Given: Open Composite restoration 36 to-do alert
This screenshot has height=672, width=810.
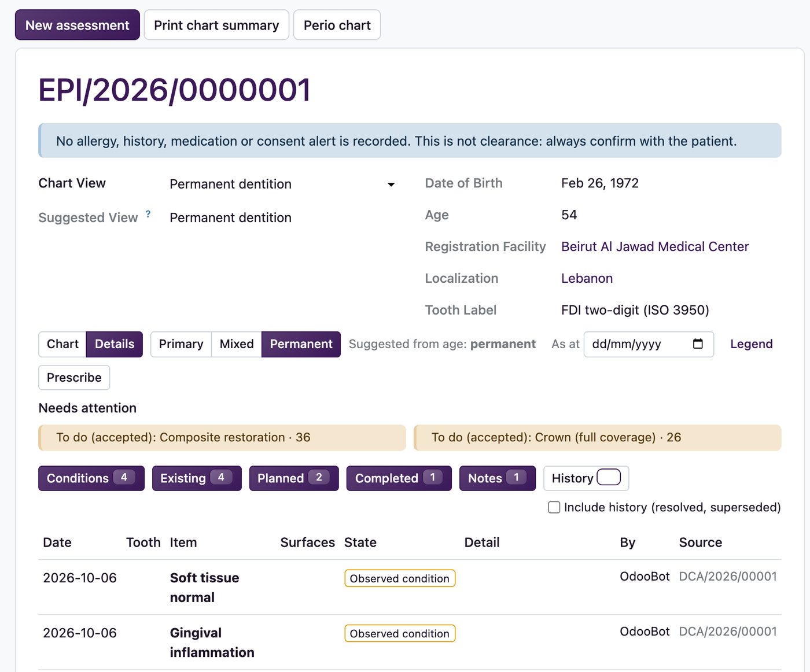Looking at the screenshot, I should [222, 438].
